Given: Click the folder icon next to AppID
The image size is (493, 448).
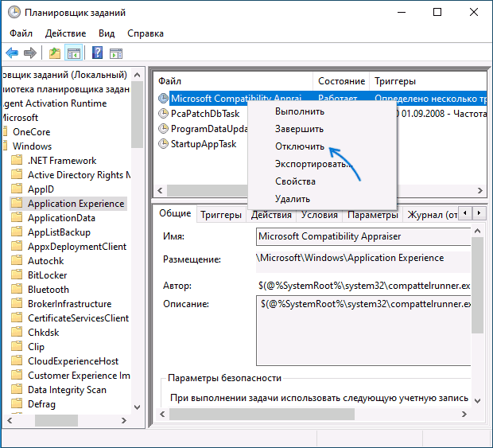Looking at the screenshot, I should coord(17,189).
